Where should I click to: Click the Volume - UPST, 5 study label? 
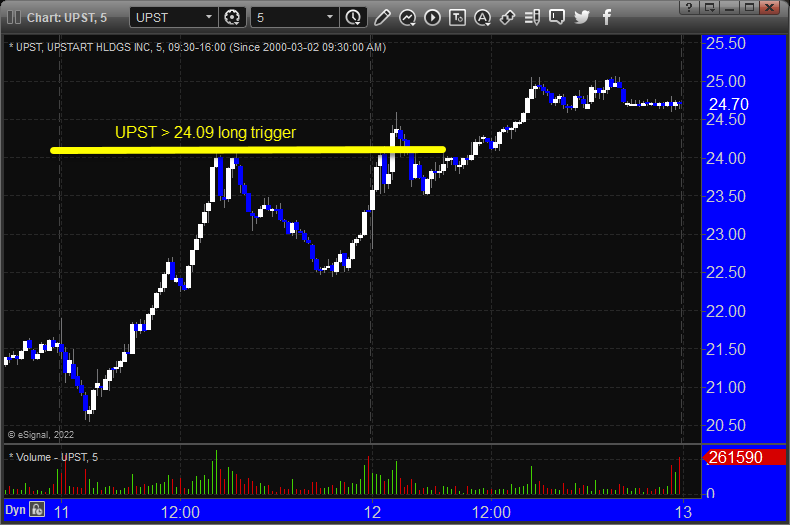click(x=54, y=457)
